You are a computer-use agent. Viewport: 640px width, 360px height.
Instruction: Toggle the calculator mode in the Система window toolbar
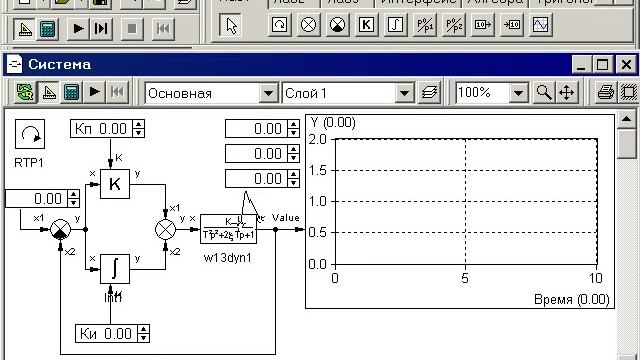[71, 92]
